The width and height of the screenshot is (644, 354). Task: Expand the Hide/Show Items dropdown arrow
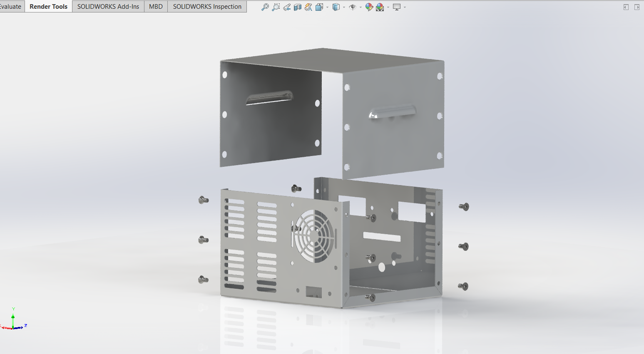point(361,7)
